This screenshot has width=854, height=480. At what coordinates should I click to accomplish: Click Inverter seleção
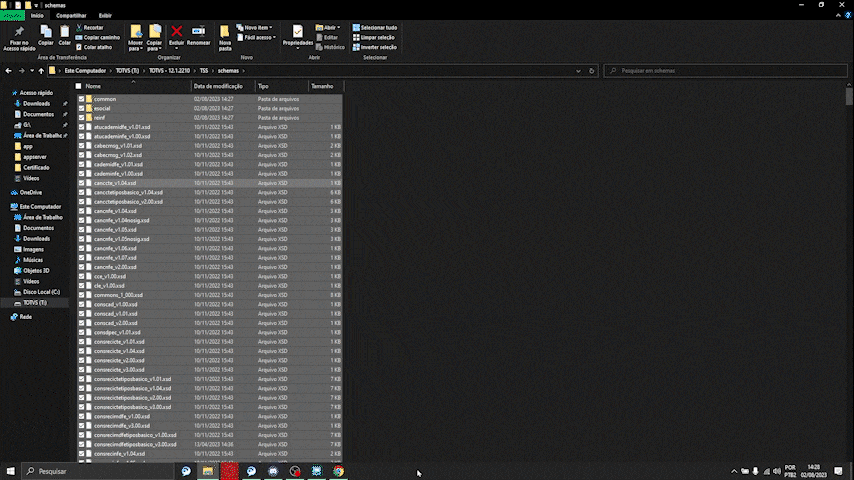click(x=375, y=47)
